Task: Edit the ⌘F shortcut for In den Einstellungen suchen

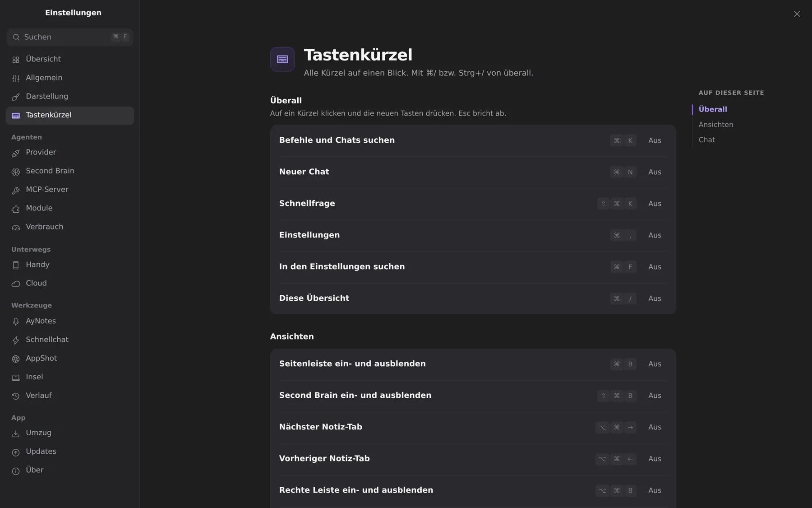Action: (x=623, y=267)
